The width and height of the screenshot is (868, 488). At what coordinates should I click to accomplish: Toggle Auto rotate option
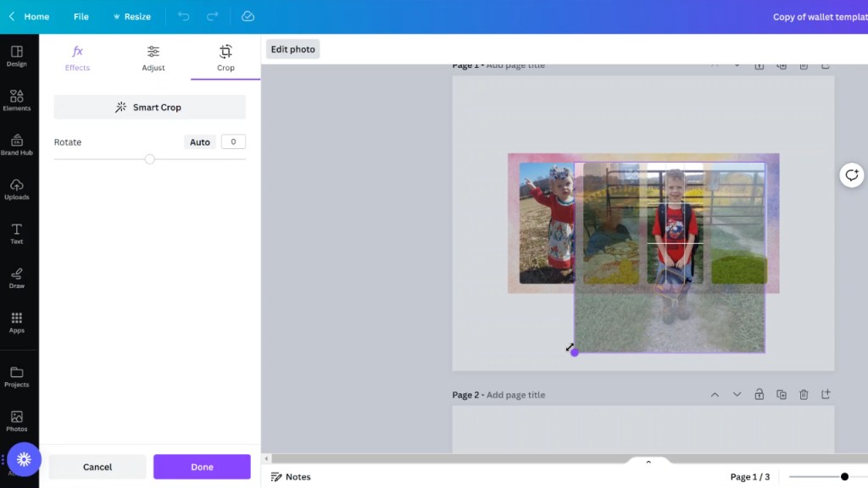pyautogui.click(x=200, y=142)
